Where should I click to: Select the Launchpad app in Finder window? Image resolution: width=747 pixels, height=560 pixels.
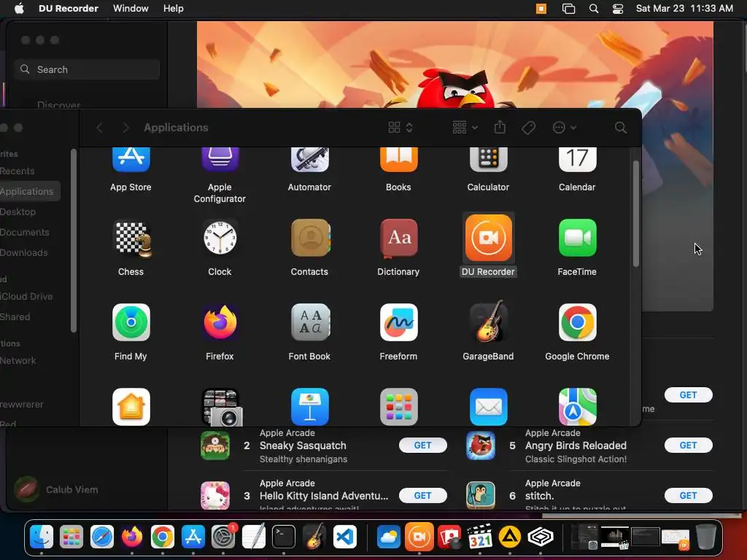(x=399, y=407)
